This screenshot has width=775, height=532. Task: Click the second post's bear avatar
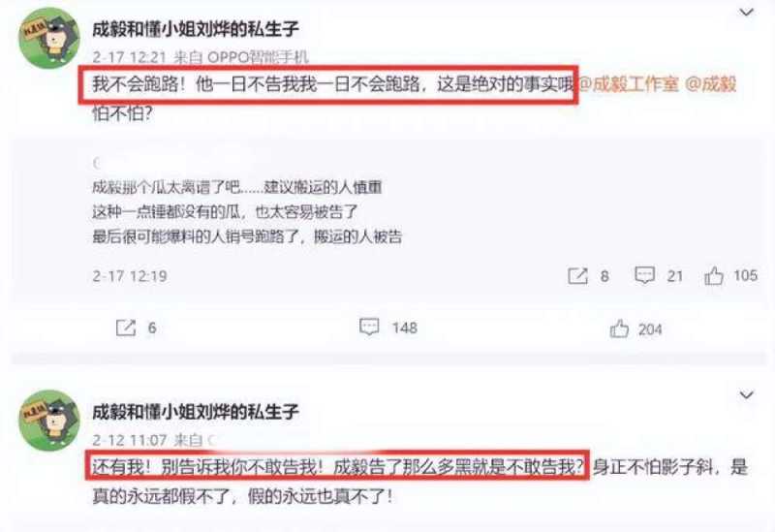[x=48, y=421]
